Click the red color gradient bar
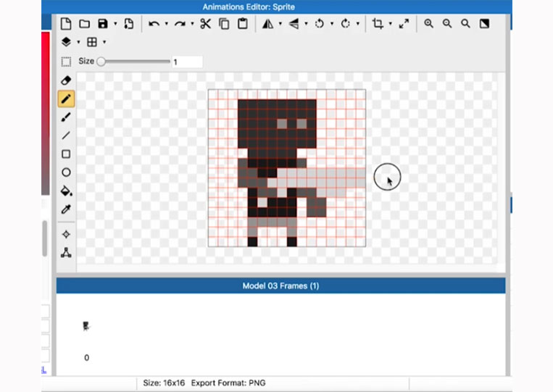This screenshot has width=553, height=392. click(46, 113)
